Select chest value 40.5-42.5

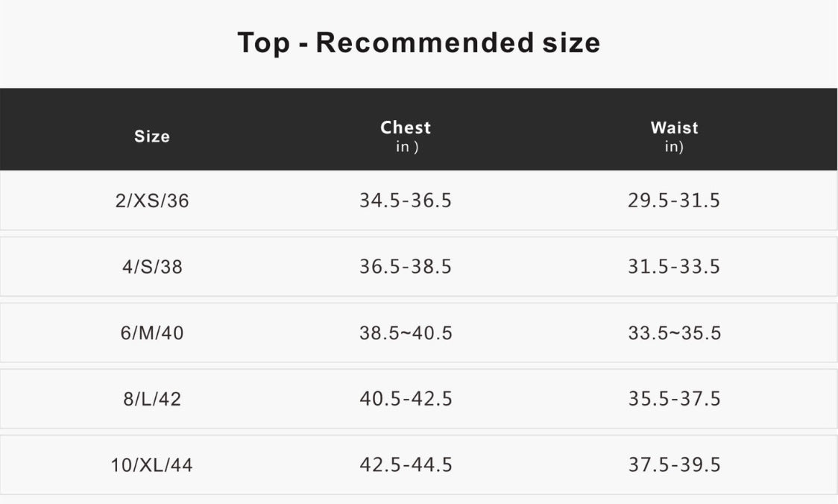tap(406, 399)
